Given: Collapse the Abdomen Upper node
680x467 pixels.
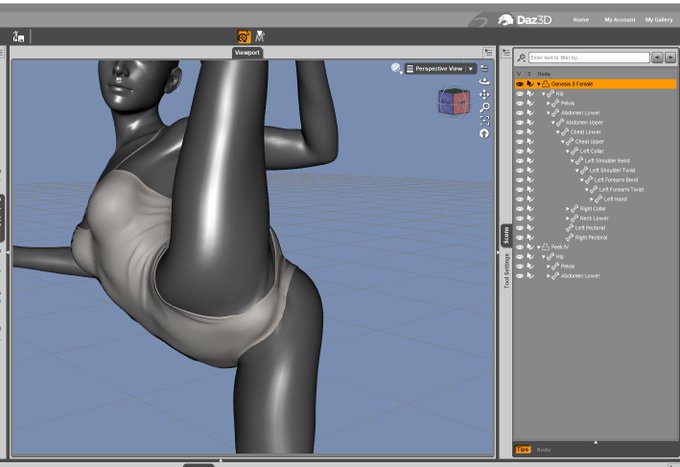Looking at the screenshot, I should click(553, 123).
